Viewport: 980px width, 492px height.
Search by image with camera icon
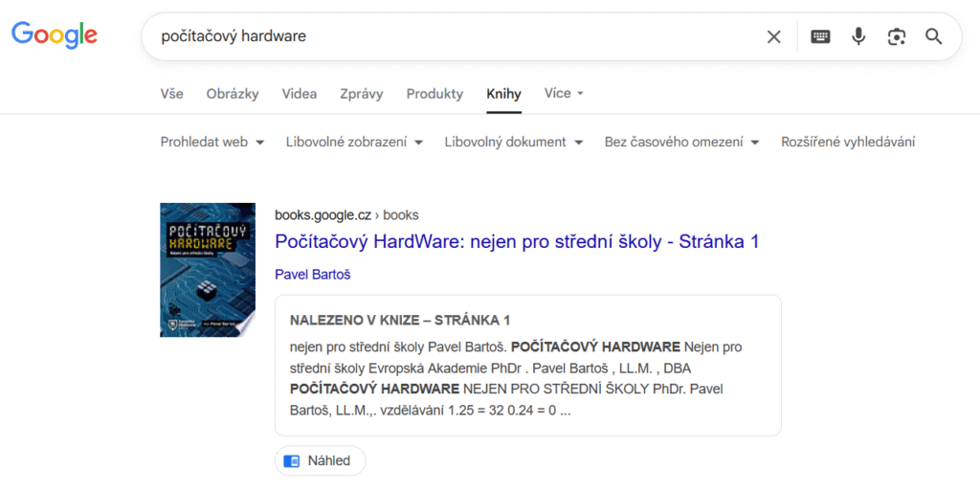[896, 37]
